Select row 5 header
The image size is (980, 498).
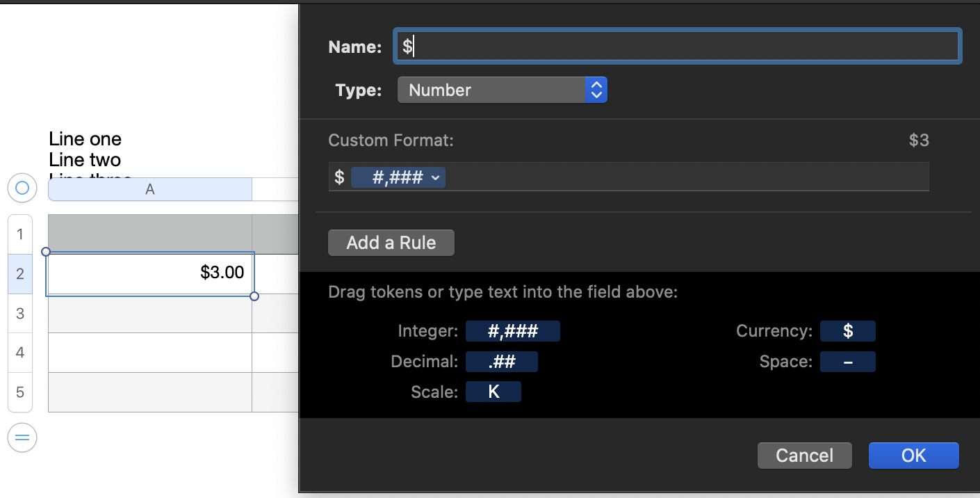20,392
